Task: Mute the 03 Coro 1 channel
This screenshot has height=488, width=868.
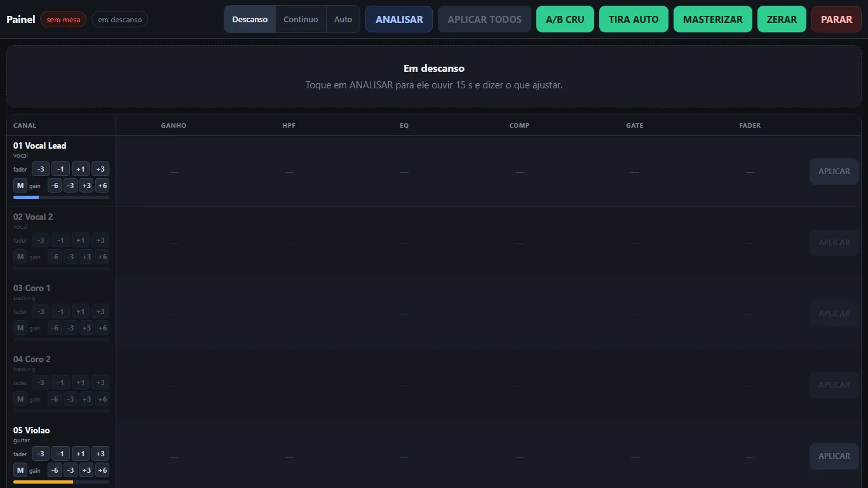Action: (20, 328)
